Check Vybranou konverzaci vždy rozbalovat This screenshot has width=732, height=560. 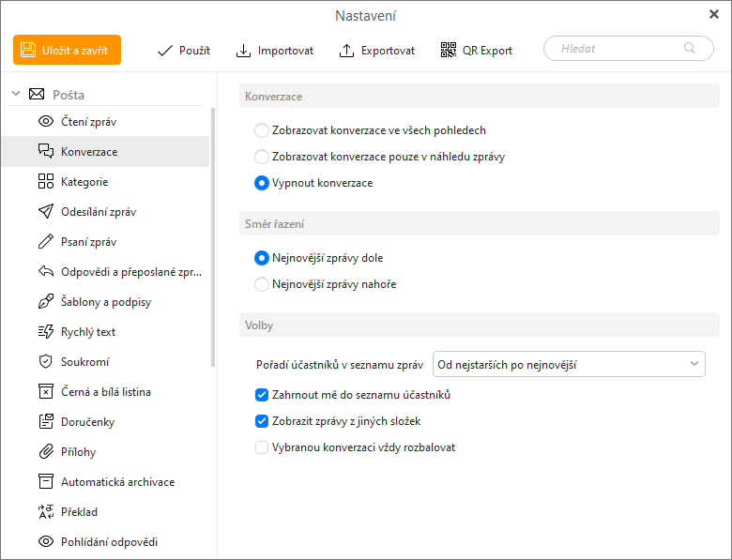pyautogui.click(x=262, y=447)
